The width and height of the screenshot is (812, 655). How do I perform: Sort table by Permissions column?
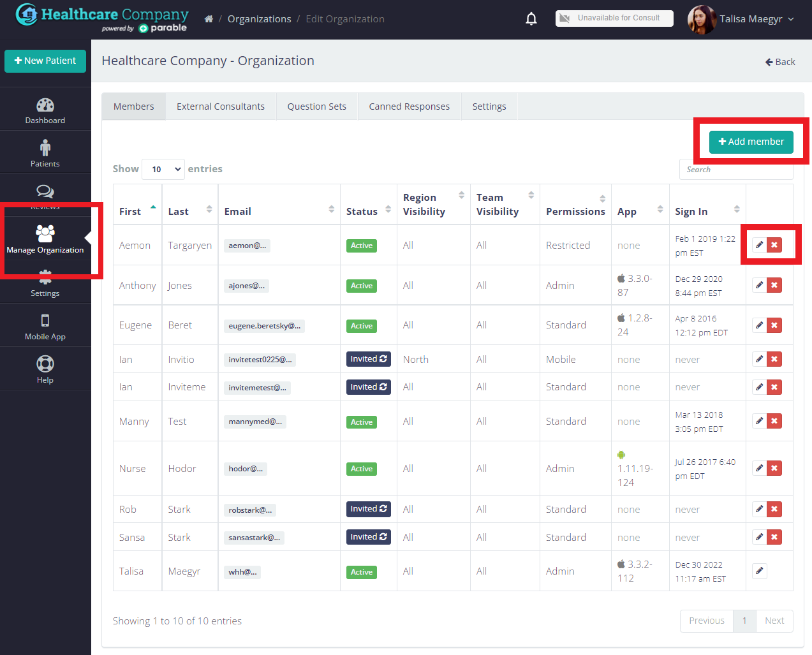coord(575,205)
